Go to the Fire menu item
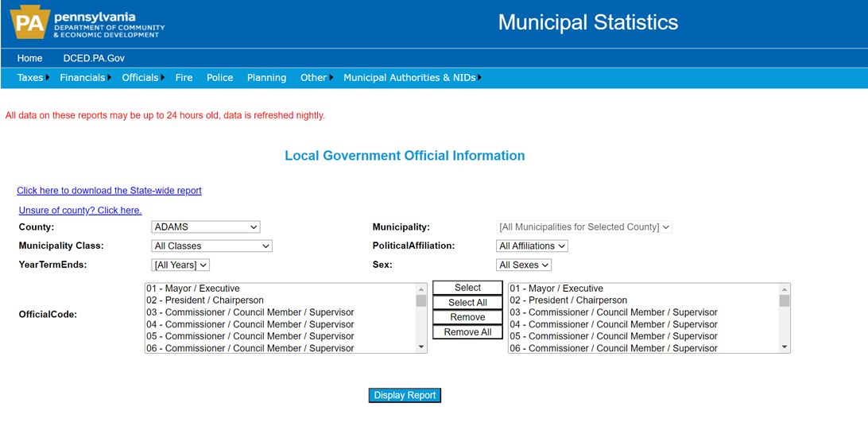Screen dimensions: 868x434 click(x=184, y=78)
